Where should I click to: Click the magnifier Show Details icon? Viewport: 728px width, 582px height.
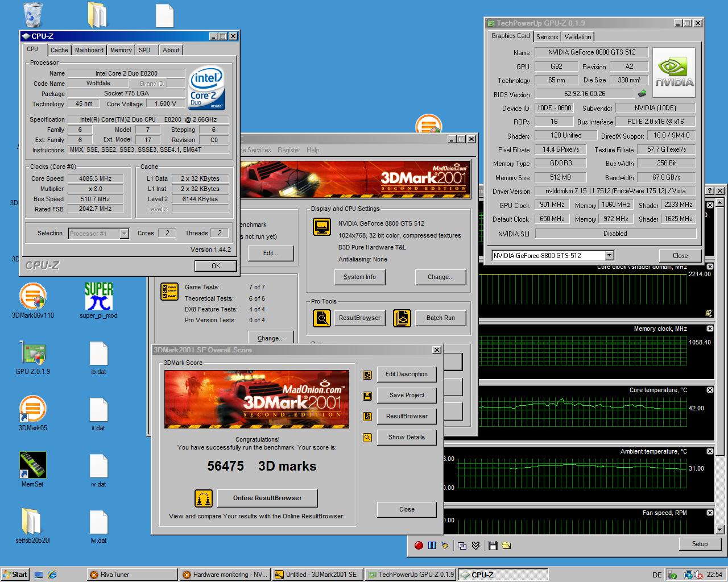coord(367,438)
